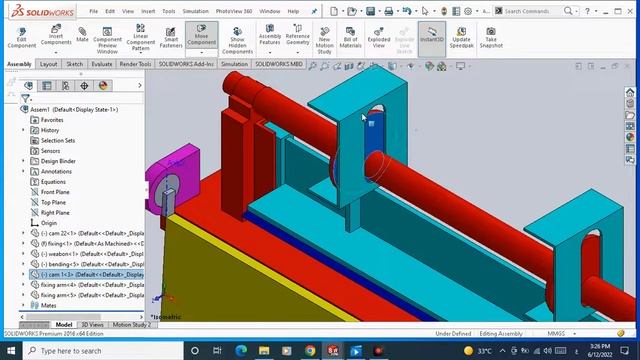Image resolution: width=640 pixels, height=360 pixels.
Task: Click Update Speedpak
Action: coord(461,38)
